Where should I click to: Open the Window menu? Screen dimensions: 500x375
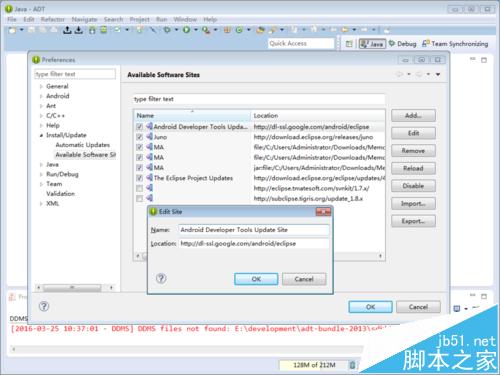coord(185,19)
